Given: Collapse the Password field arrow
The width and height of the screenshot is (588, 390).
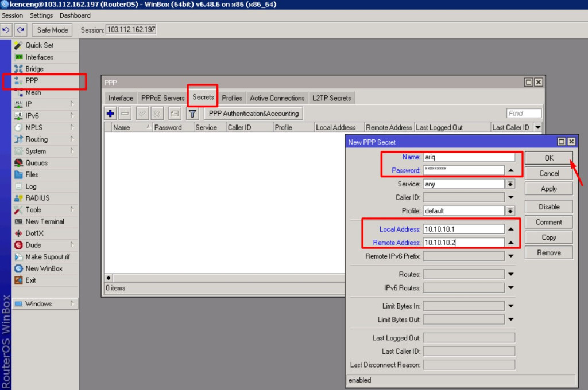Looking at the screenshot, I should pyautogui.click(x=510, y=170).
